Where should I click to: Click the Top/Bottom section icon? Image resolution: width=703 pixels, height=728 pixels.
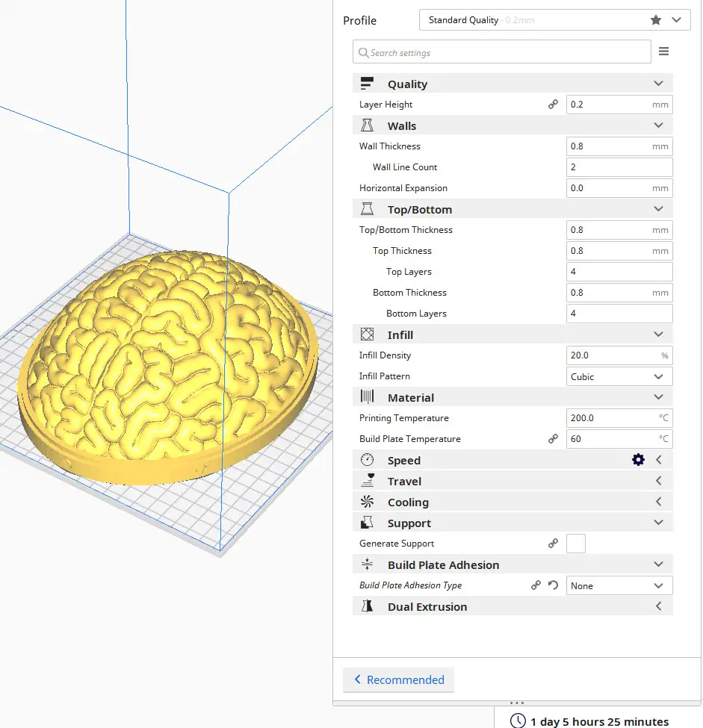tap(367, 209)
